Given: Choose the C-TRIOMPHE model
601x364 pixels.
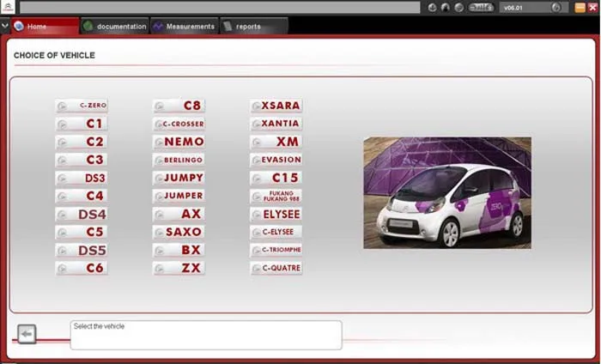Looking at the screenshot, I should [276, 250].
